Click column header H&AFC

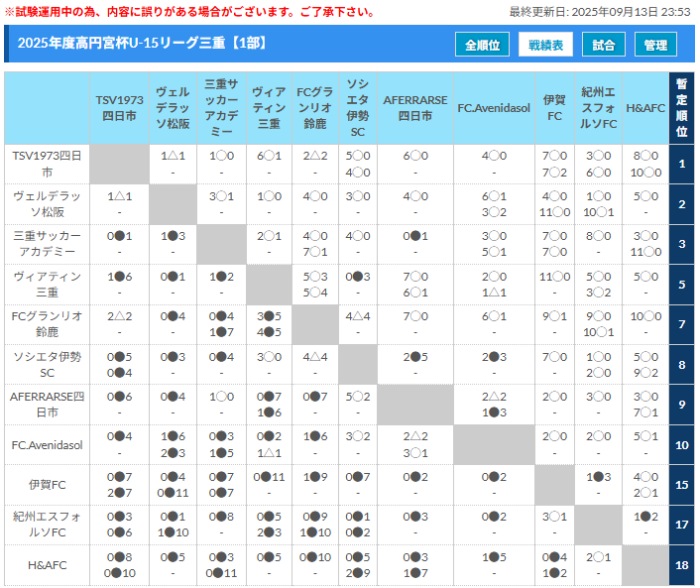tap(645, 108)
